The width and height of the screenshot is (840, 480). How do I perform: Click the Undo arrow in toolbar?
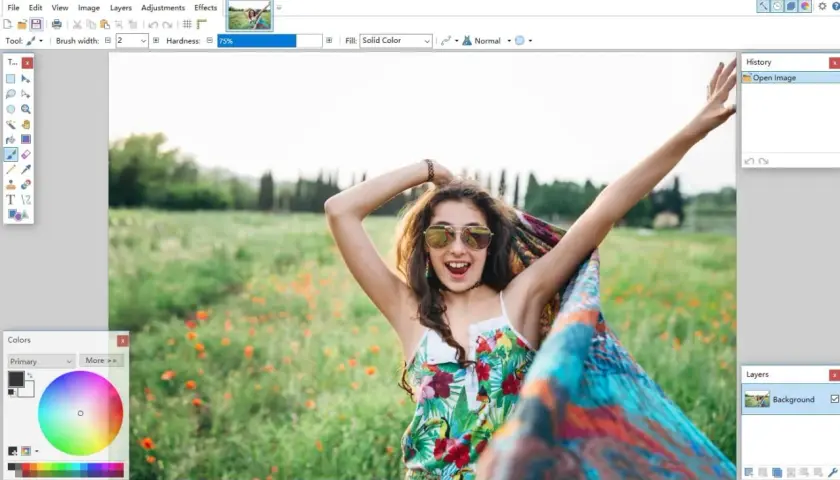tap(153, 24)
